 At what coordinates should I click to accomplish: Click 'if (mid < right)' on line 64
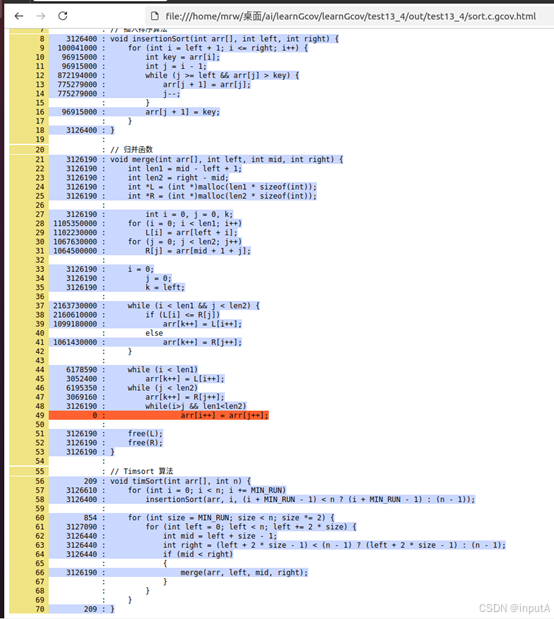[198, 554]
